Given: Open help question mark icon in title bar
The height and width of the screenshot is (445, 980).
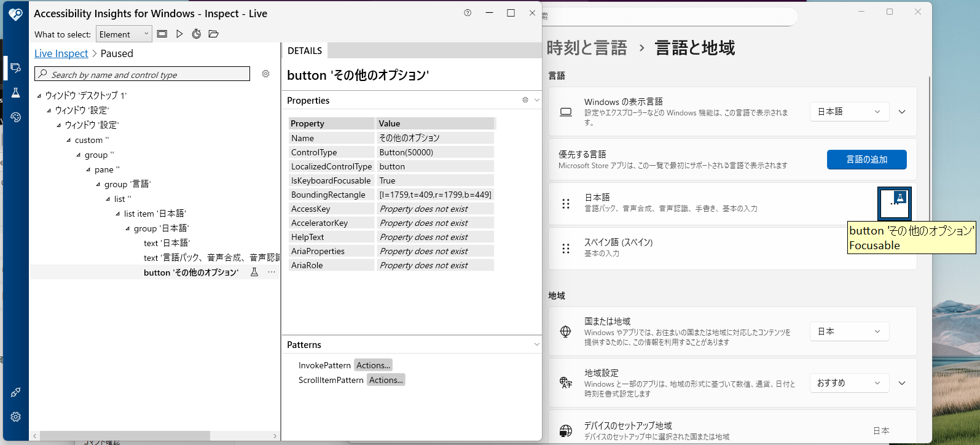Looking at the screenshot, I should pos(468,13).
